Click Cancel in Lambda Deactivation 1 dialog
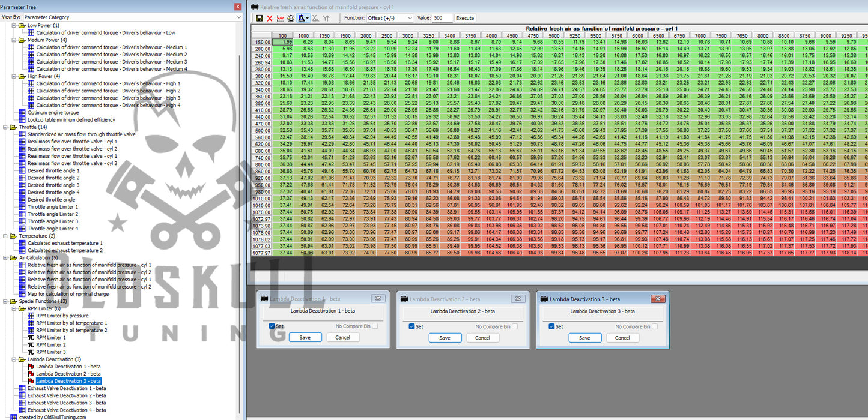The image size is (868, 420). pyautogui.click(x=343, y=338)
